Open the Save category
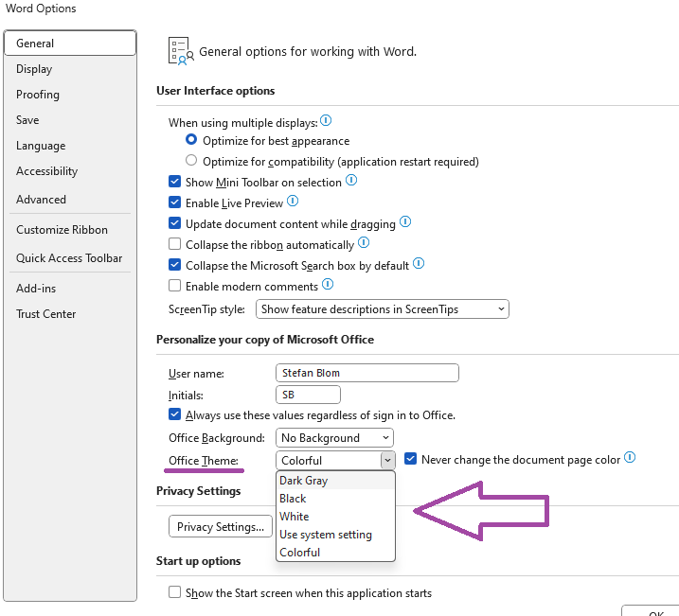 coord(70,120)
